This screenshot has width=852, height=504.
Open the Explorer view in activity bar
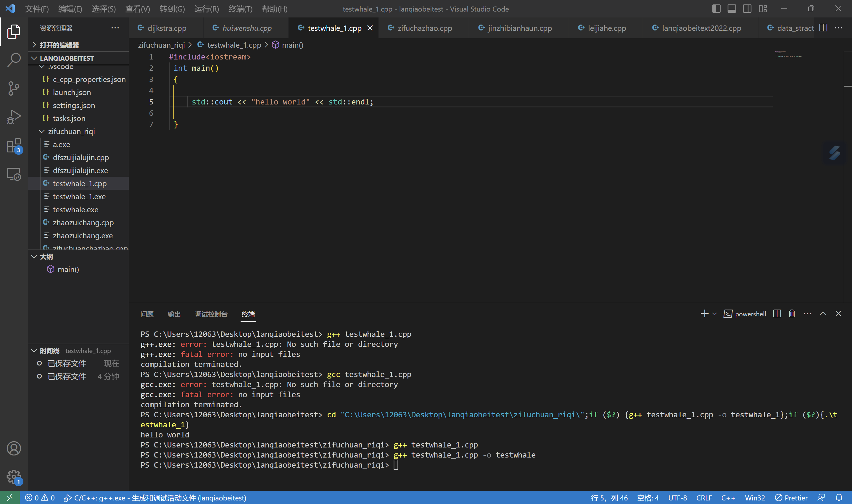[14, 31]
